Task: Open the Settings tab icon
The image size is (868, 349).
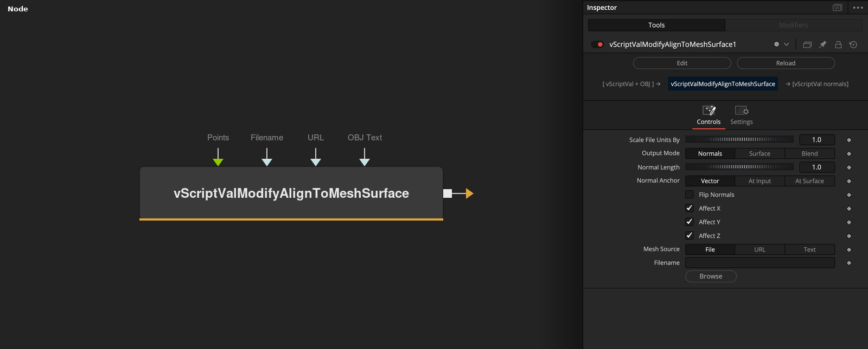Action: pos(742,111)
